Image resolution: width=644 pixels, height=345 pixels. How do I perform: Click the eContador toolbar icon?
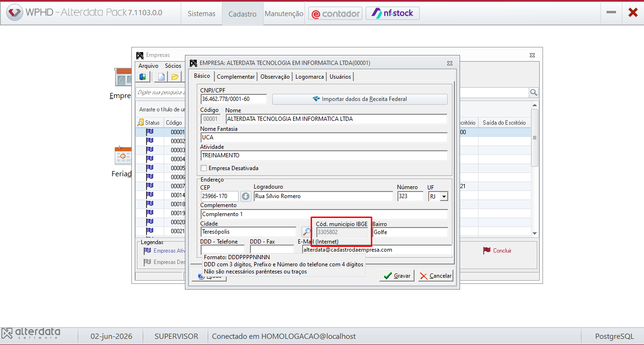point(335,13)
